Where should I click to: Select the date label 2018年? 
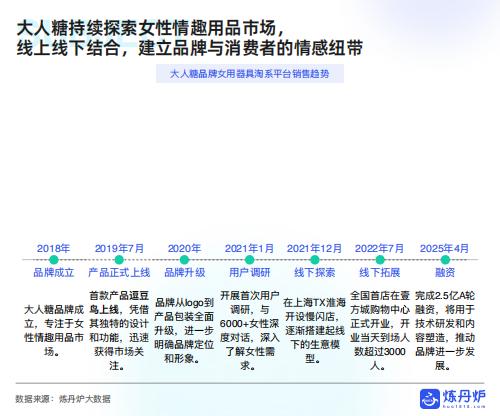coord(53,248)
